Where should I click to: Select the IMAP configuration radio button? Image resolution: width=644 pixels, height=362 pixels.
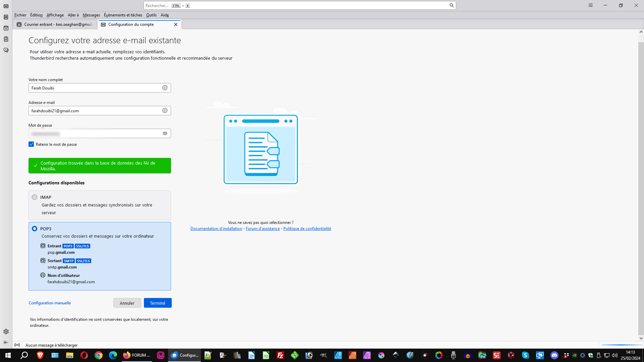pos(35,197)
